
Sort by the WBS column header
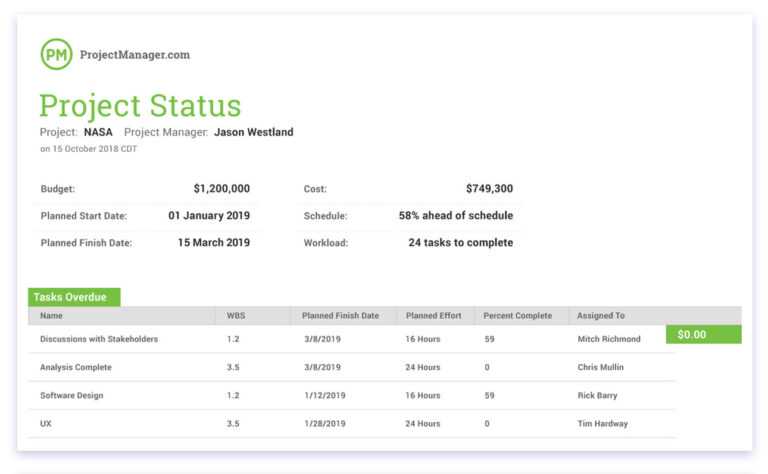pos(235,316)
